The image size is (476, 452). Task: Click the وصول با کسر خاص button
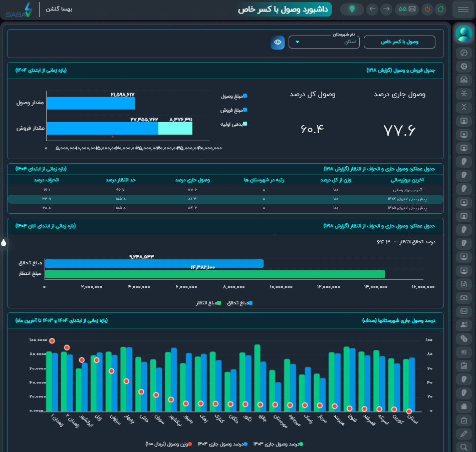click(399, 42)
